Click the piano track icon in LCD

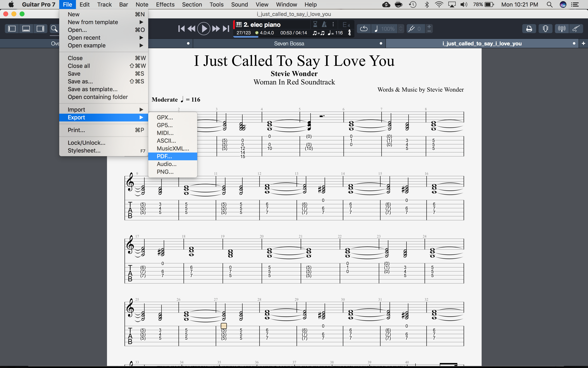(x=239, y=24)
